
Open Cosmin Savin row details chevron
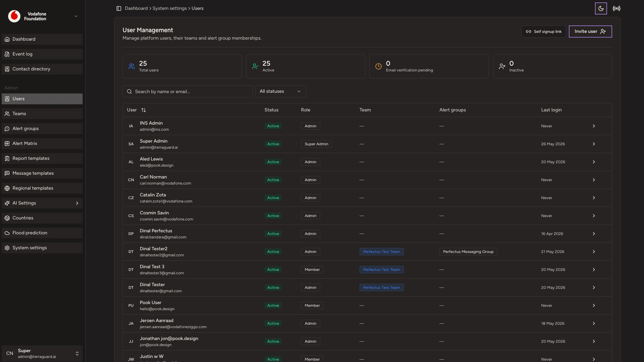click(x=594, y=216)
